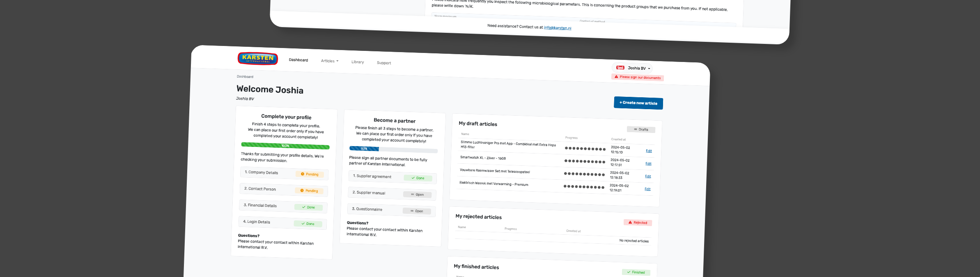Click the info@karsten.nl email link
Viewport: 980px width, 277px height.
tap(558, 28)
